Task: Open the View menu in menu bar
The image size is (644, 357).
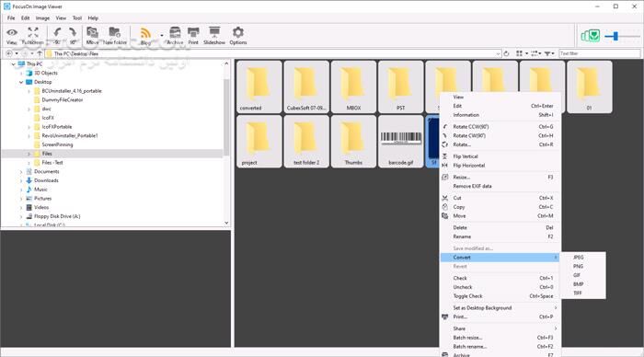Action: (61, 18)
